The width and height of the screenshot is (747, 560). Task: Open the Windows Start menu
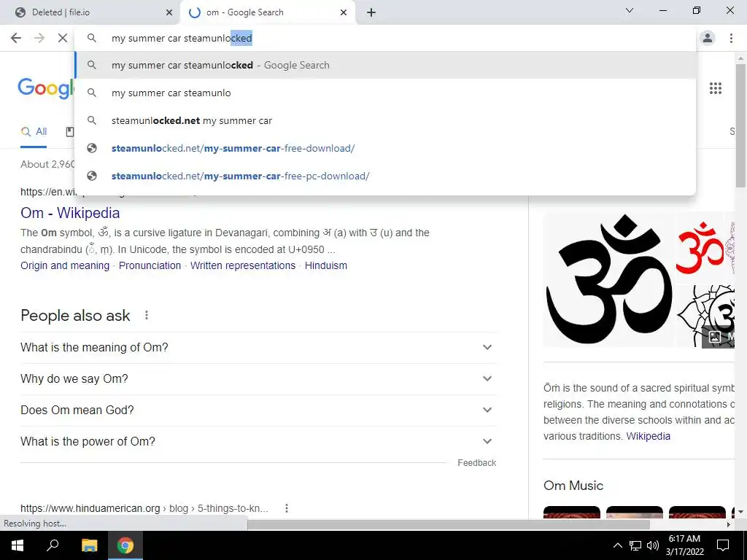click(x=17, y=545)
